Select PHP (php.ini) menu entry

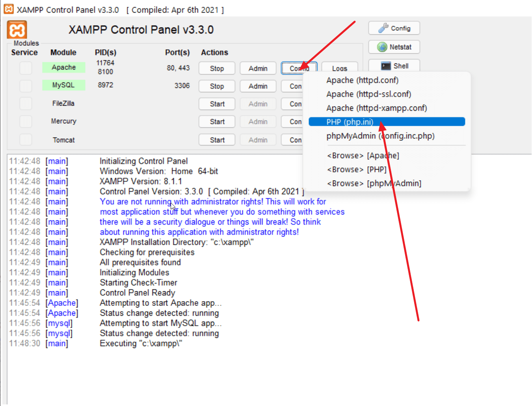[x=386, y=122]
